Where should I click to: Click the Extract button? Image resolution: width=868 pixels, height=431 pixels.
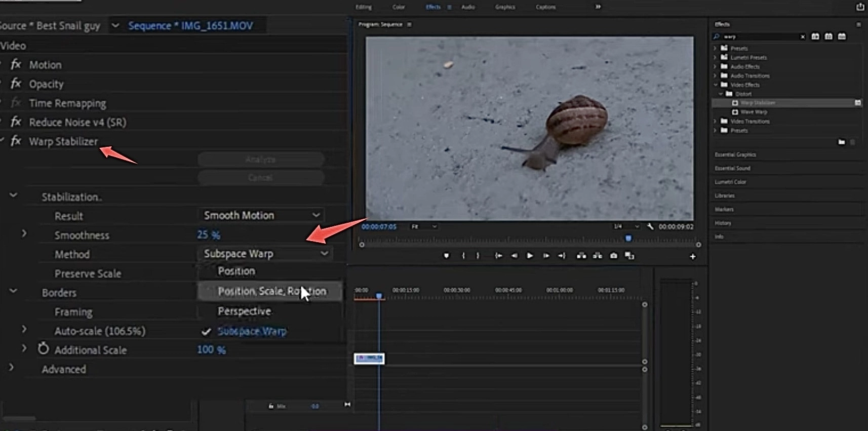point(598,256)
